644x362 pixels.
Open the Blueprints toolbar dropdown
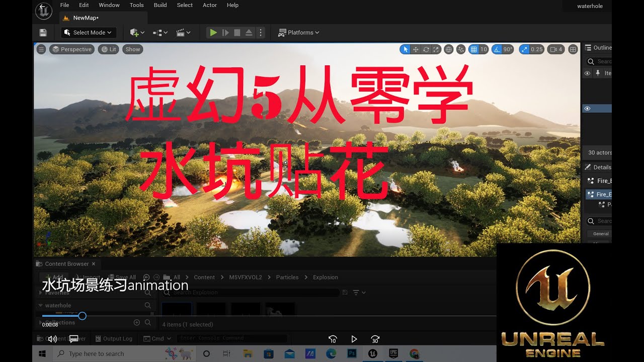160,33
